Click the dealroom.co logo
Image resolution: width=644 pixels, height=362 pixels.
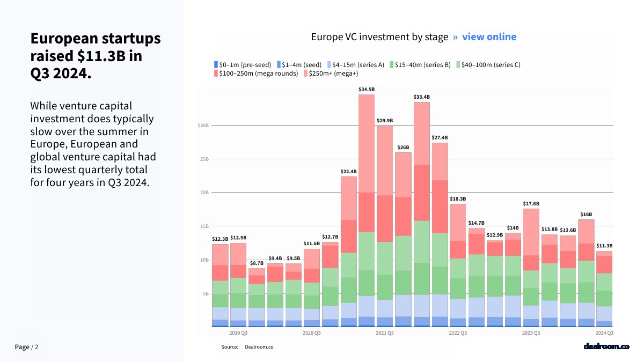pos(606,346)
